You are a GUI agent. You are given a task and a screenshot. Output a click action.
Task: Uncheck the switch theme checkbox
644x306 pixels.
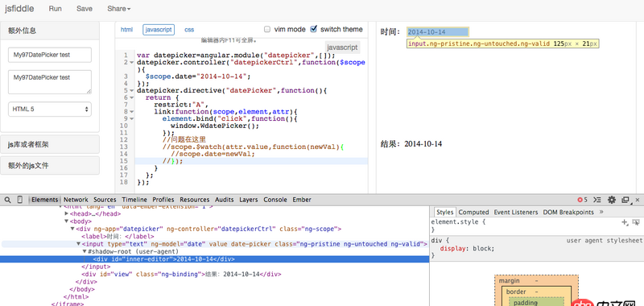314,29
